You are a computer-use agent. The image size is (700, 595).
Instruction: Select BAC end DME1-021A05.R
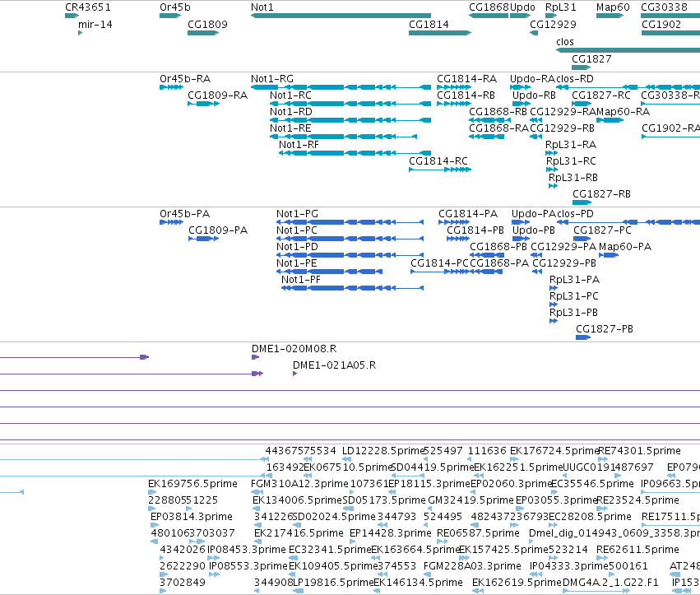coord(294,374)
